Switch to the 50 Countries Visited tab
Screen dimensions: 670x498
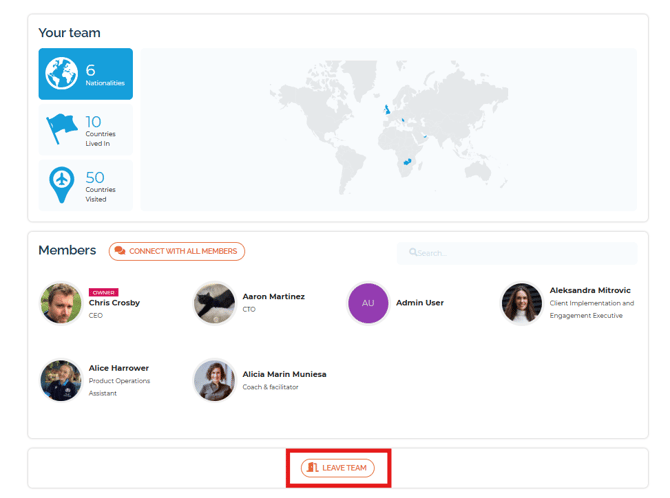click(x=85, y=185)
